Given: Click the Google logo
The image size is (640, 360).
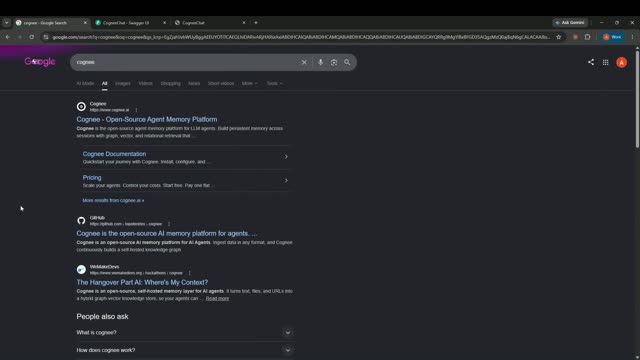Looking at the screenshot, I should pyautogui.click(x=40, y=62).
